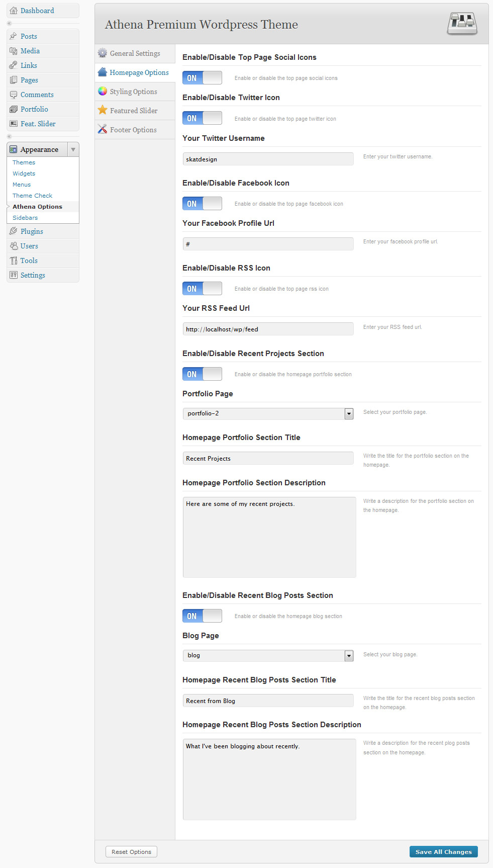493x868 pixels.
Task: Open the Footer Options tab
Action: tap(133, 130)
